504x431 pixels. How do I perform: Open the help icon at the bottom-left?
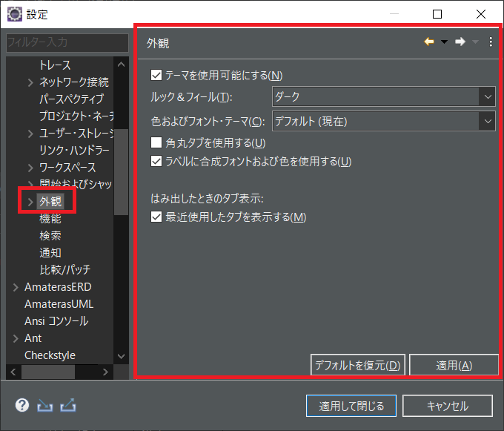[22, 405]
